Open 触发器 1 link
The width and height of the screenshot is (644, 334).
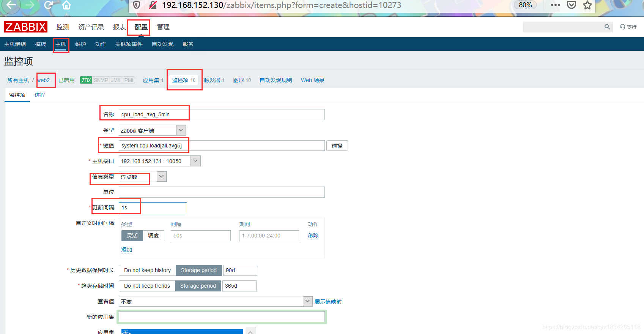214,80
